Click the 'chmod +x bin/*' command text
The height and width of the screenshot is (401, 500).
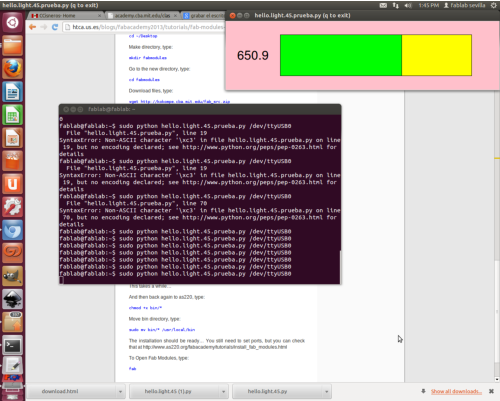click(x=145, y=308)
